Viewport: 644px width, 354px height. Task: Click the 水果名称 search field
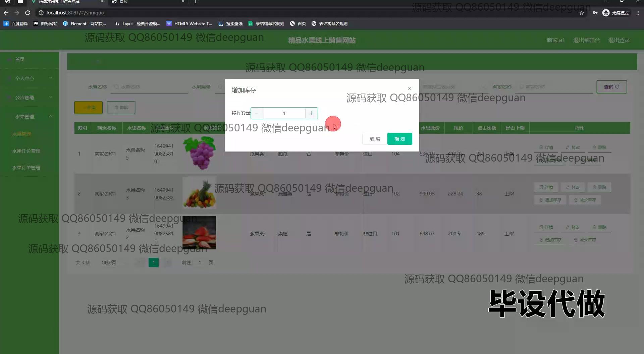click(150, 87)
